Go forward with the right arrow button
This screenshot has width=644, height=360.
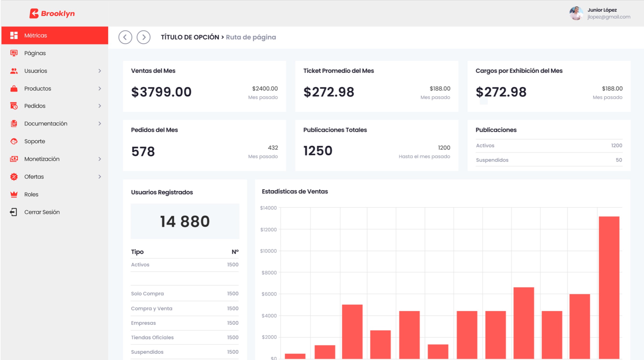[x=143, y=37]
